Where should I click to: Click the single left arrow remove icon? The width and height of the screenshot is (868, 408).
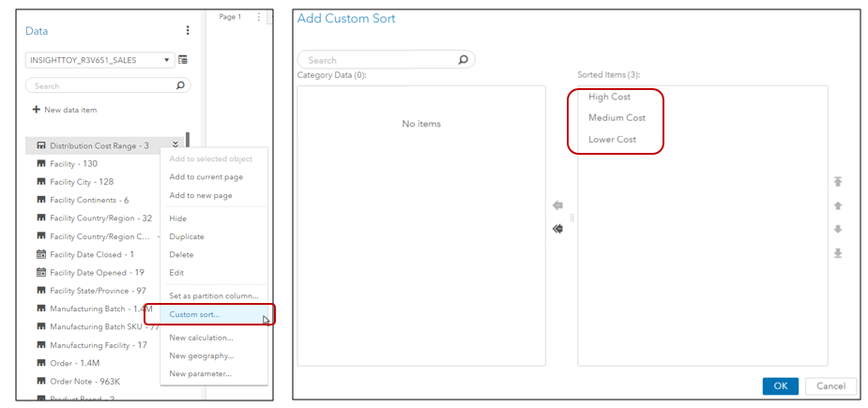coord(557,205)
